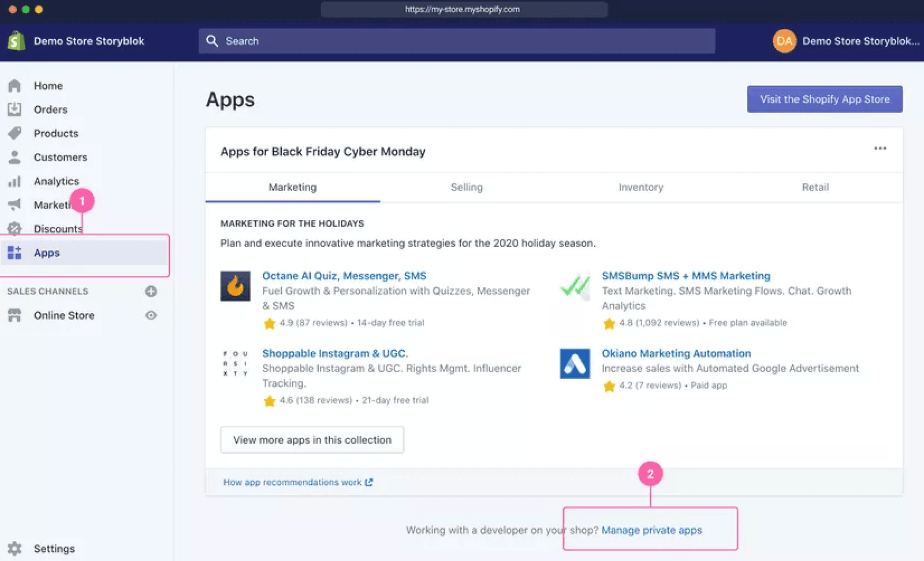
Task: Click the Okiano blue A app icon
Action: click(575, 364)
